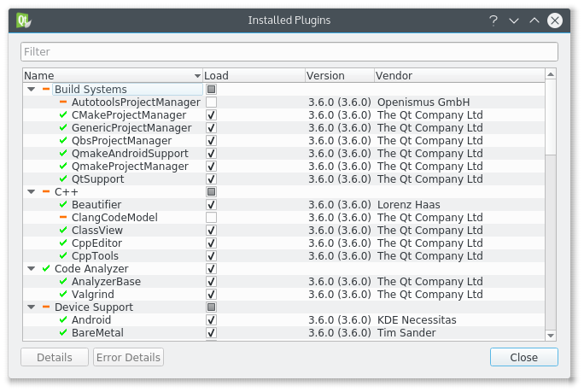Image resolution: width=584 pixels, height=392 pixels.
Task: Click the Load column header
Action: [254, 76]
